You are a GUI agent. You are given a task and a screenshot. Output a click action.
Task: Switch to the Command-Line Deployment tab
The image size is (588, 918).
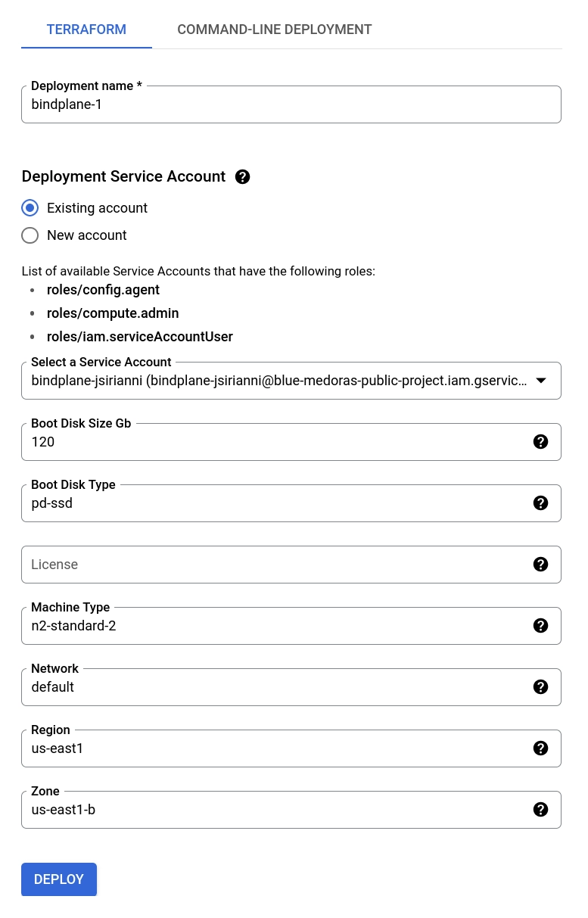tap(275, 30)
